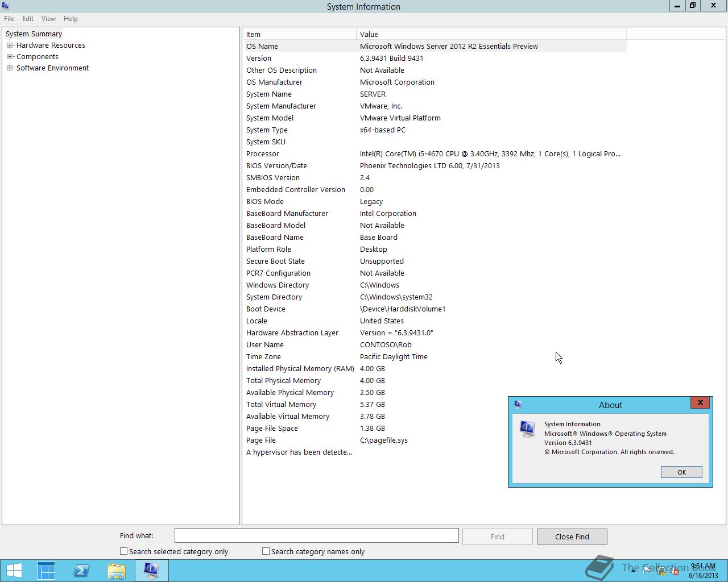Open the Start button on taskbar
The width and height of the screenshot is (728, 582).
[14, 571]
